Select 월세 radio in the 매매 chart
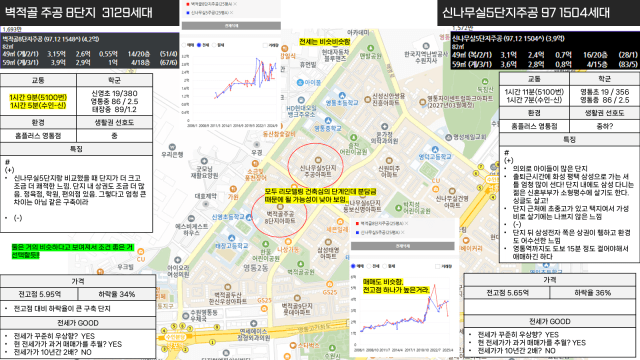 point(384,266)
